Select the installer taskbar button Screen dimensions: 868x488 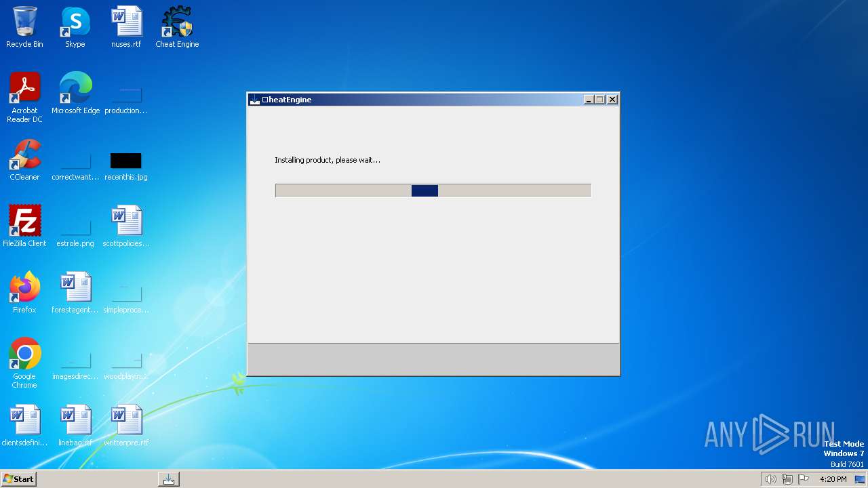169,479
